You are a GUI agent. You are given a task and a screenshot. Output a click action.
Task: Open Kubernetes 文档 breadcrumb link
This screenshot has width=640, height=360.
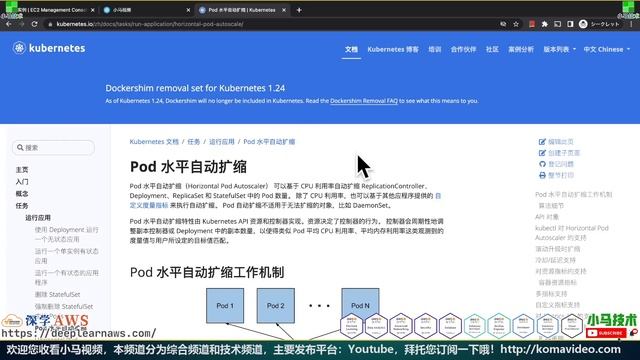154,142
